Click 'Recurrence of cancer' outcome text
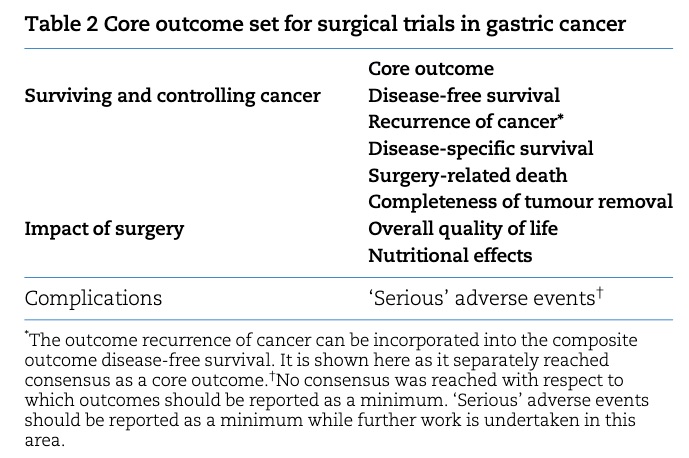689x458 pixels. point(463,122)
